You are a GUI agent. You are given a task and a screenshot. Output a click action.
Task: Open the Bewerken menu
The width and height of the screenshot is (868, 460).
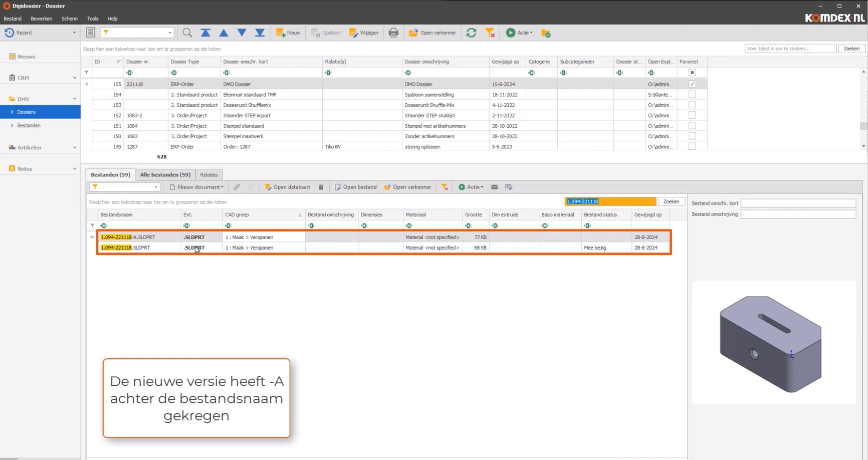point(41,19)
